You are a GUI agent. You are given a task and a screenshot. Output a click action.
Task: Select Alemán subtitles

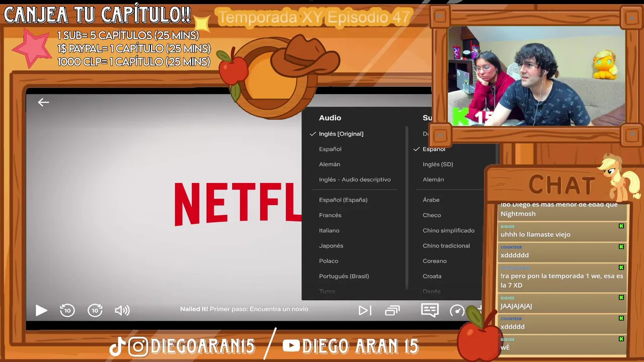click(x=433, y=179)
